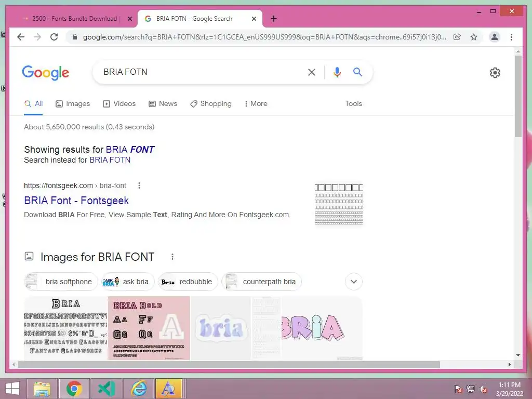Follow the corrected BRIA FONT link

pyautogui.click(x=130, y=150)
